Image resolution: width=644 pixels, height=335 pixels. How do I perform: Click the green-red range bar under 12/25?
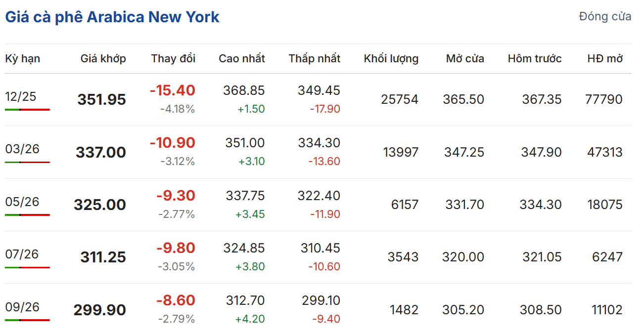[x=27, y=109]
